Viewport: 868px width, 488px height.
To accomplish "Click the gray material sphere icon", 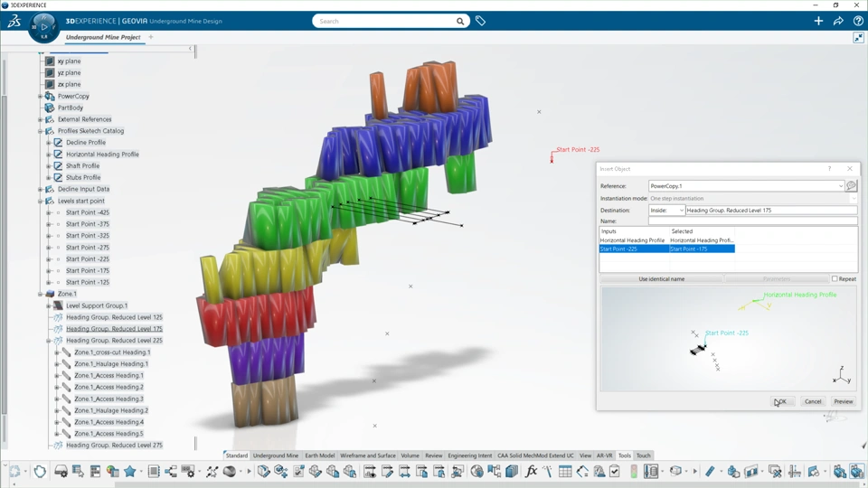I will pyautogui.click(x=229, y=472).
